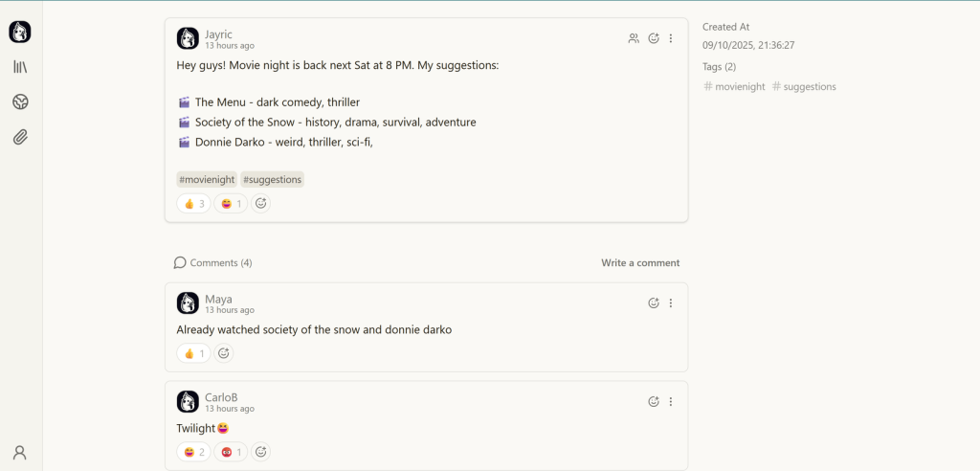The height and width of the screenshot is (471, 980).
Task: Click add-reaction icon in CarloB's comment header
Action: click(x=654, y=402)
